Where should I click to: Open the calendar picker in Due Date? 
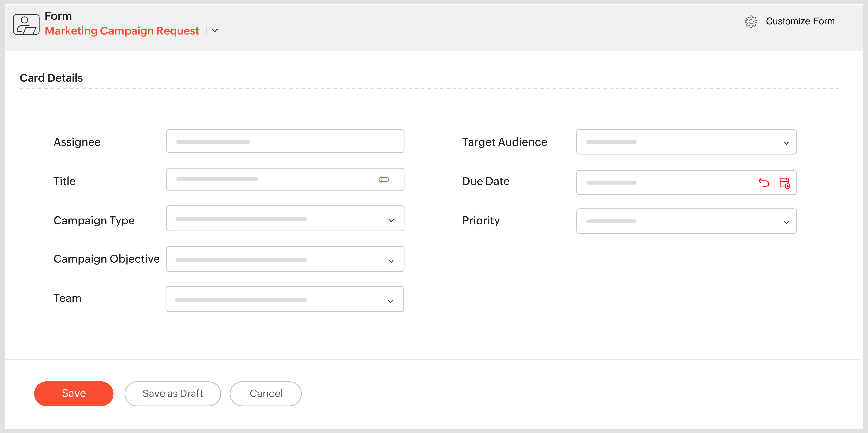tap(784, 183)
